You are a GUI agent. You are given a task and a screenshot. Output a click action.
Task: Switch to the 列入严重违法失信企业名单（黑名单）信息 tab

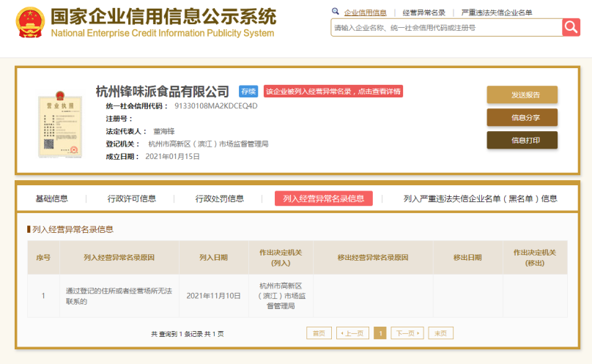click(x=480, y=198)
